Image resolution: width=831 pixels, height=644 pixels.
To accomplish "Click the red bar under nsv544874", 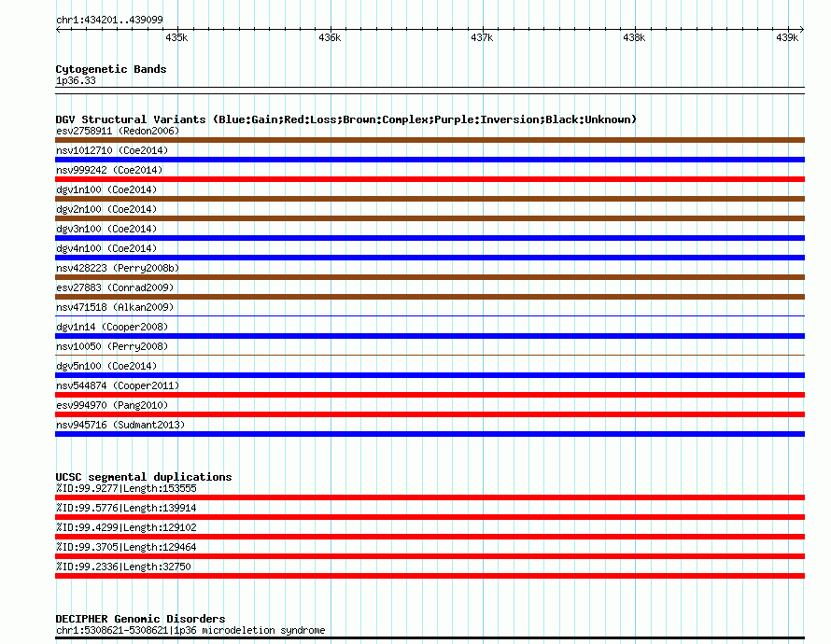I will point(430,395).
